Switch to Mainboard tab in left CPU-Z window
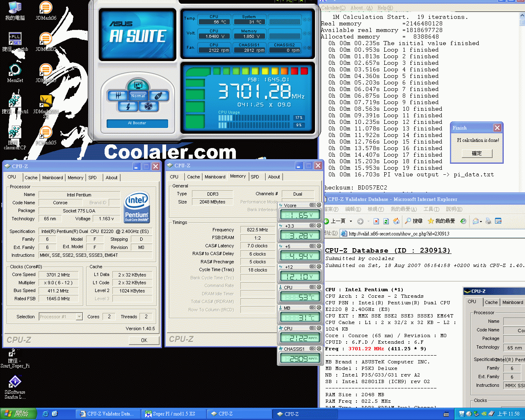Screen dimensions: 525x420 tap(52, 178)
